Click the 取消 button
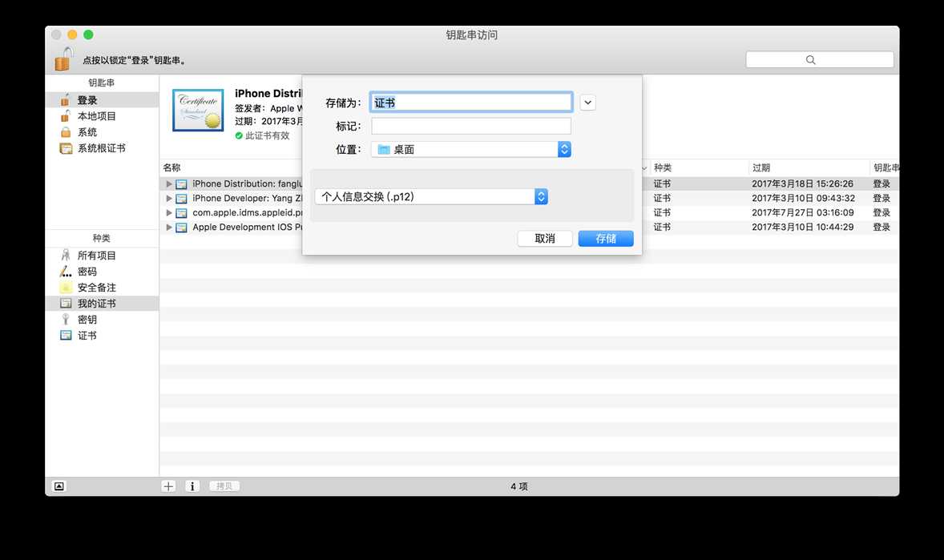Viewport: 944px width, 560px height. click(x=545, y=239)
